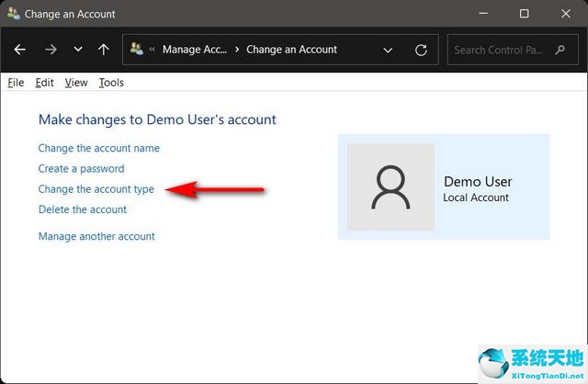Click the forward navigation arrow
The width and height of the screenshot is (588, 384).
coord(51,49)
